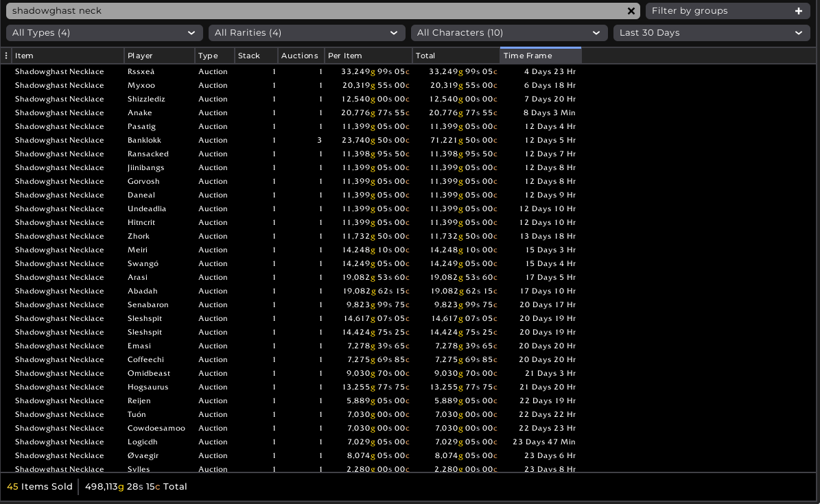The height and width of the screenshot is (504, 820).
Task: Select Banklokk's Shadowghast Necklace sale row
Action: [x=274, y=140]
